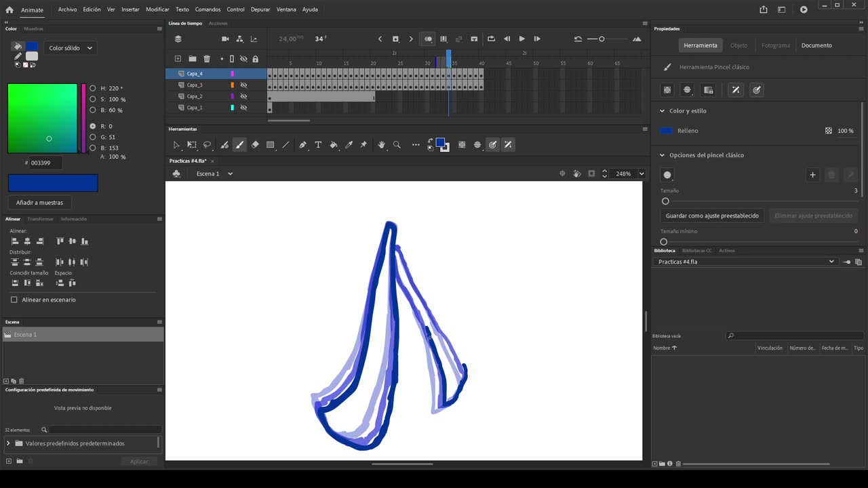Viewport: 868px width, 488px height.
Task: Select the Classic Brush tool
Action: 239,144
